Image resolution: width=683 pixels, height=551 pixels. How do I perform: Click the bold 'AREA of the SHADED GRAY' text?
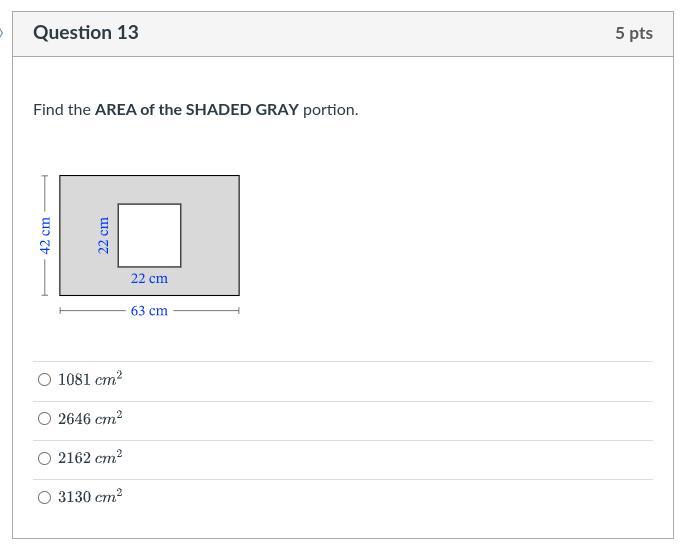click(x=197, y=110)
